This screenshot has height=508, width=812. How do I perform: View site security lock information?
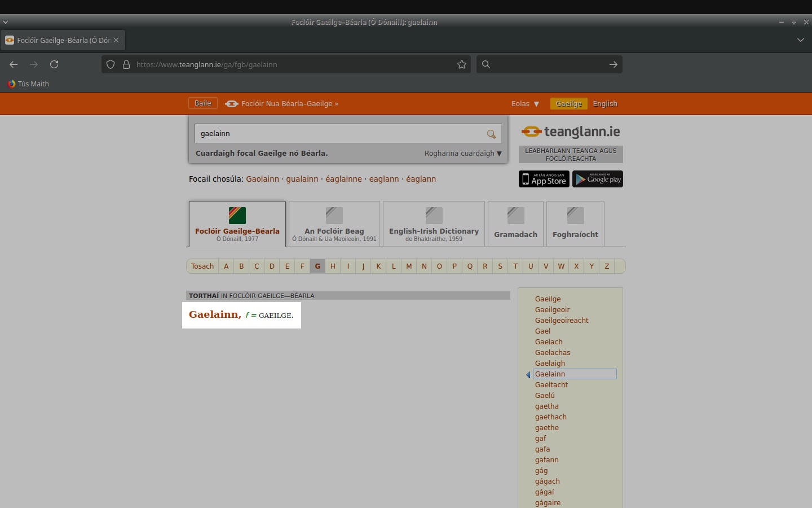(126, 64)
